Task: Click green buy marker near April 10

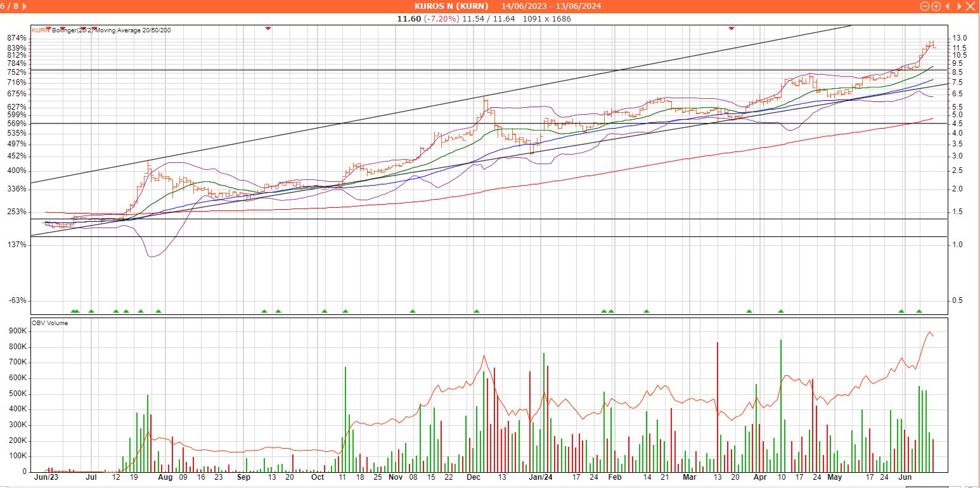Action: (780, 311)
